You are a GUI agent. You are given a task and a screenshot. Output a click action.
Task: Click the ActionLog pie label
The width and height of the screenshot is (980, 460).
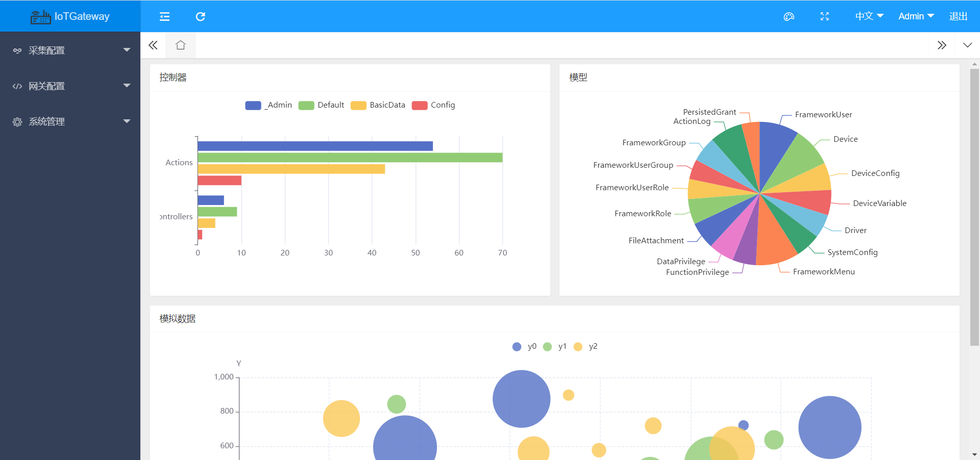[x=692, y=121]
